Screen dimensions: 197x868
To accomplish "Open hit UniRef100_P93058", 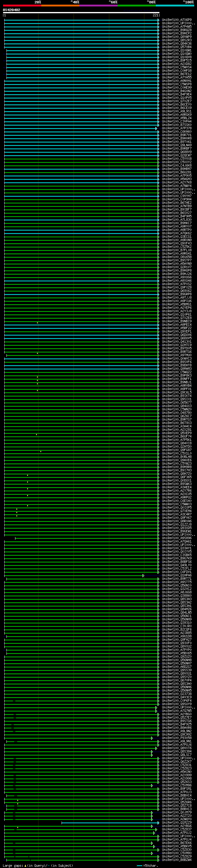I will (x=176, y=737).
